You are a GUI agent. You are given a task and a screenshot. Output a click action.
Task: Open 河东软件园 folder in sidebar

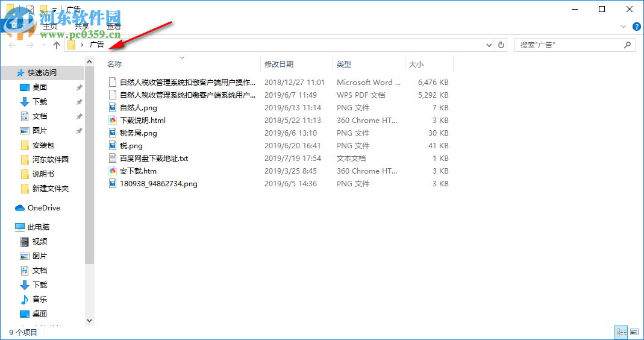point(51,160)
